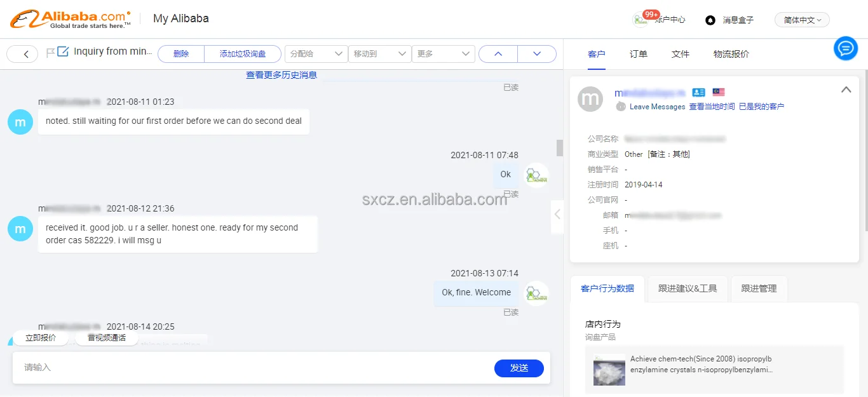The height and width of the screenshot is (397, 868).
Task: Click the timestamp 2021-08-12 21:36
Action: tap(140, 208)
